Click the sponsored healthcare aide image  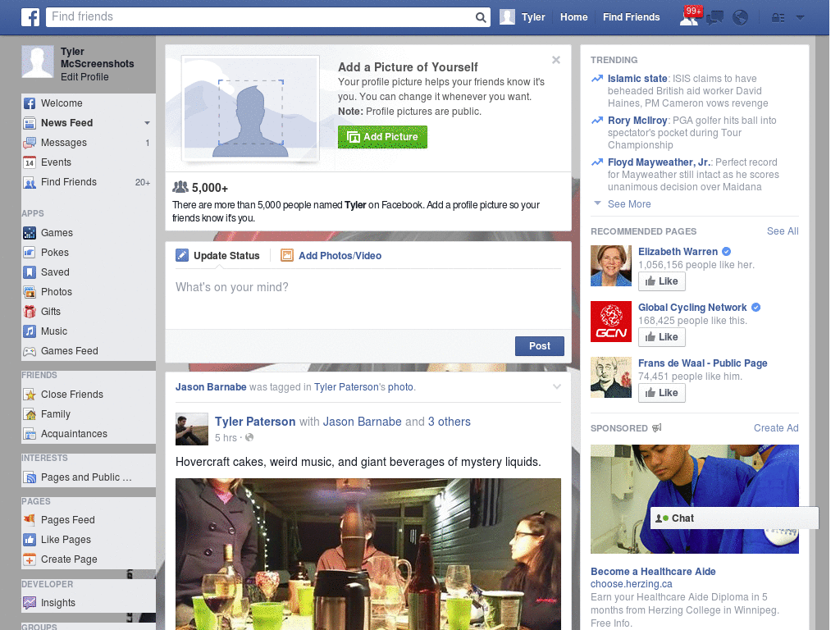point(694,499)
